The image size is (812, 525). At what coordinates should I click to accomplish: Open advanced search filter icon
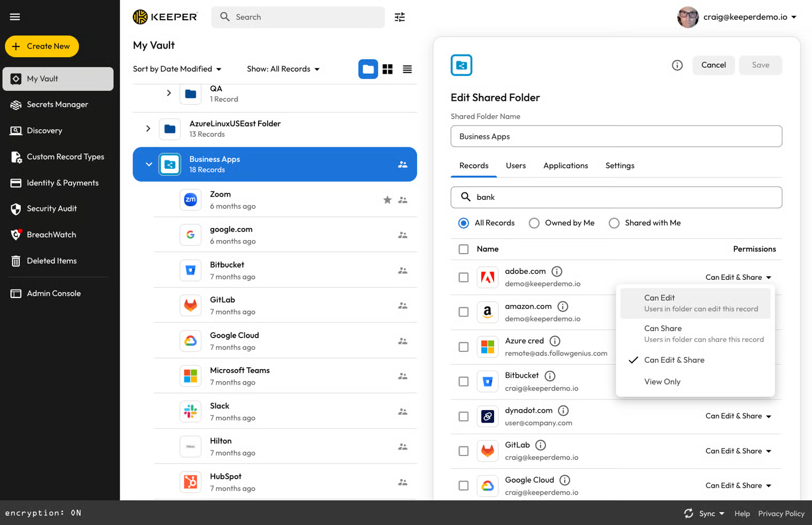[400, 17]
